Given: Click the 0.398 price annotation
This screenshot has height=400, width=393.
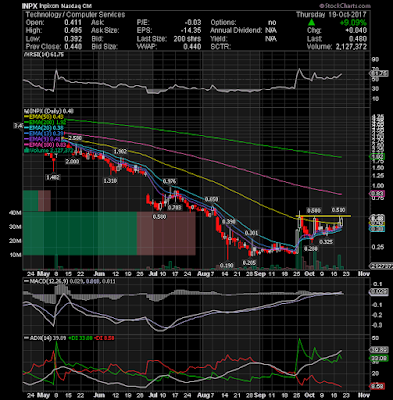Looking at the screenshot, I should coord(229,221).
